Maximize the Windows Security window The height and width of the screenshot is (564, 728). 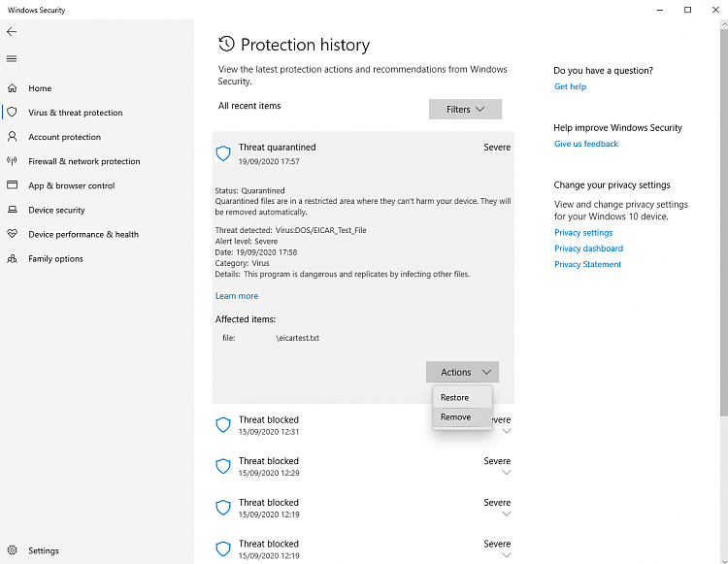(687, 10)
